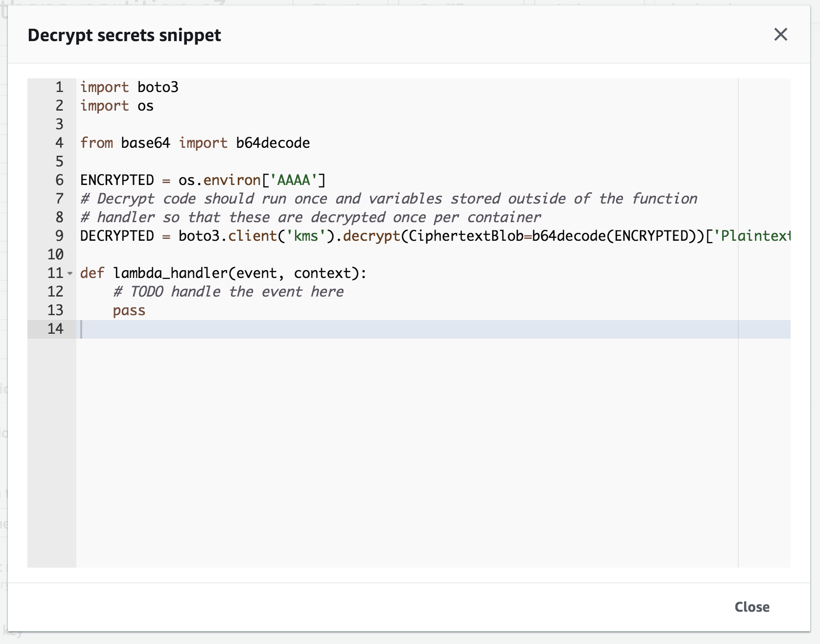Click line number 1 in the gutter
The height and width of the screenshot is (644, 820).
point(59,87)
